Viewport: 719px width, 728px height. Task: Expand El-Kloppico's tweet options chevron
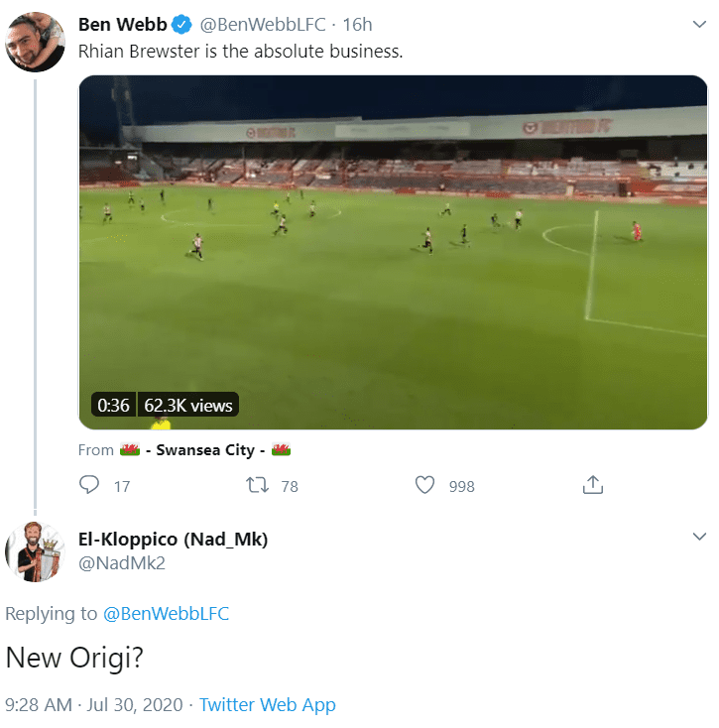[699, 537]
